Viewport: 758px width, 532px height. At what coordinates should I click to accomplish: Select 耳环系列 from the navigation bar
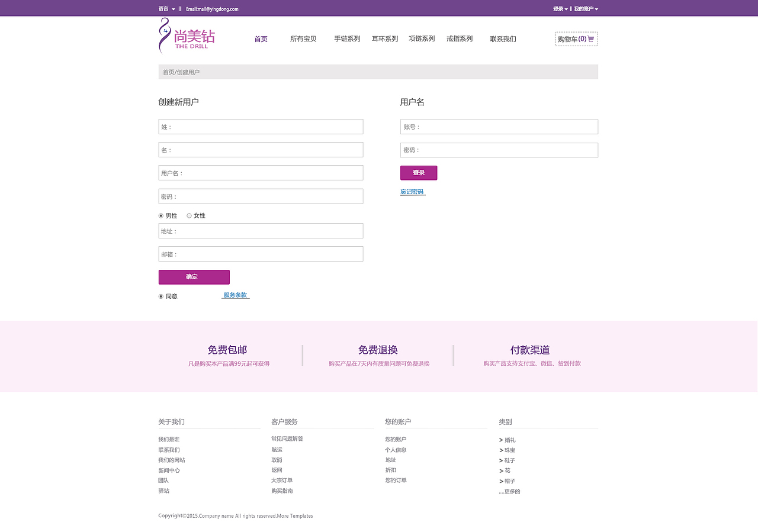[x=384, y=38]
